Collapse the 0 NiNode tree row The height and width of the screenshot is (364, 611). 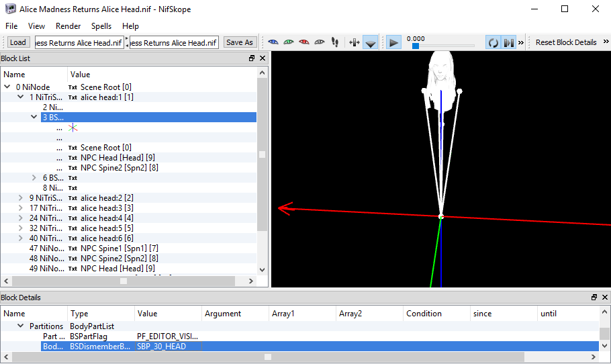pyautogui.click(x=7, y=87)
